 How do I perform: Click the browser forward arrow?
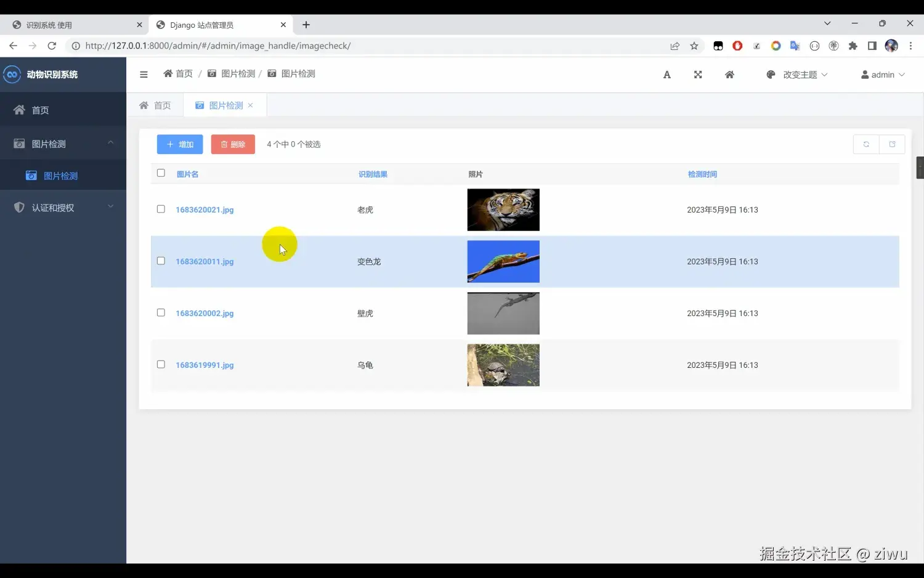point(33,46)
